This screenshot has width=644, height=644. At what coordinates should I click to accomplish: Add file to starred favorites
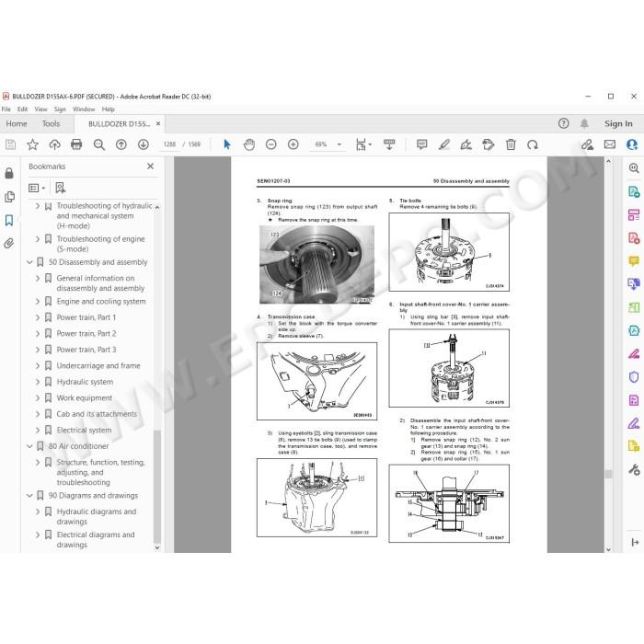pyautogui.click(x=32, y=144)
